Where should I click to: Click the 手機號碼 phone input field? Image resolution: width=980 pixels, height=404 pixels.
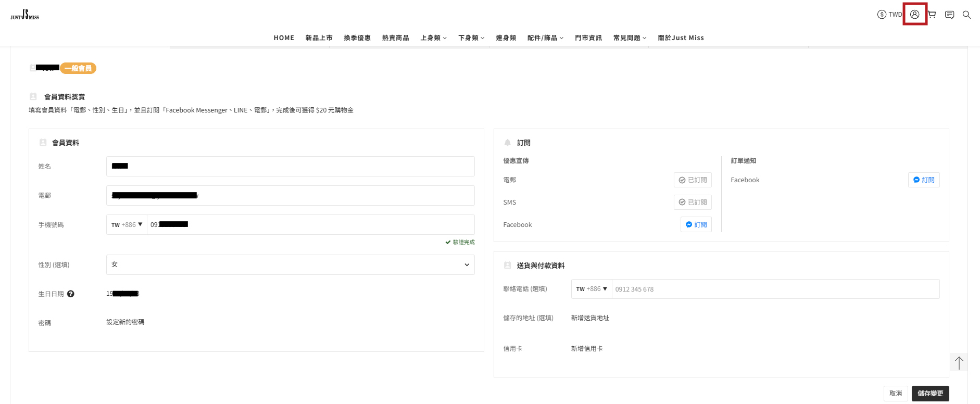(x=311, y=225)
